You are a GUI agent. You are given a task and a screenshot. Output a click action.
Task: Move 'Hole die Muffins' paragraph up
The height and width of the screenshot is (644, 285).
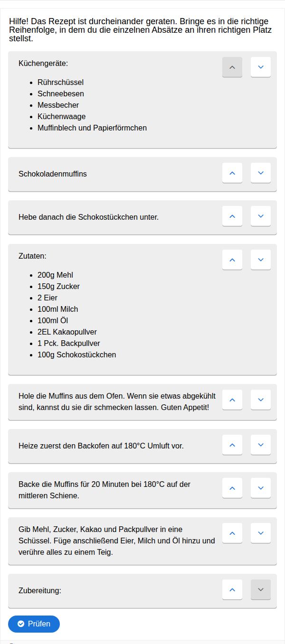[232, 400]
